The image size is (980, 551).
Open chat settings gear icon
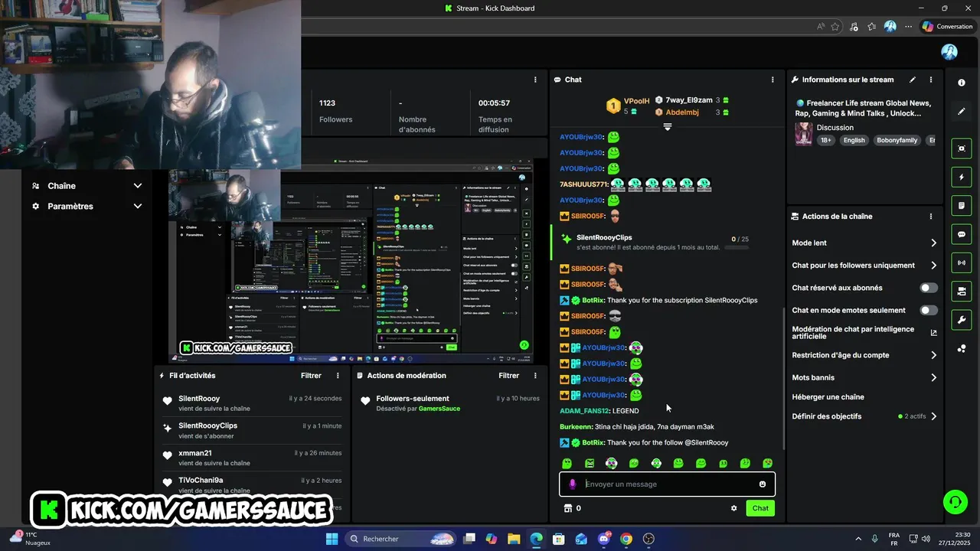pos(734,508)
